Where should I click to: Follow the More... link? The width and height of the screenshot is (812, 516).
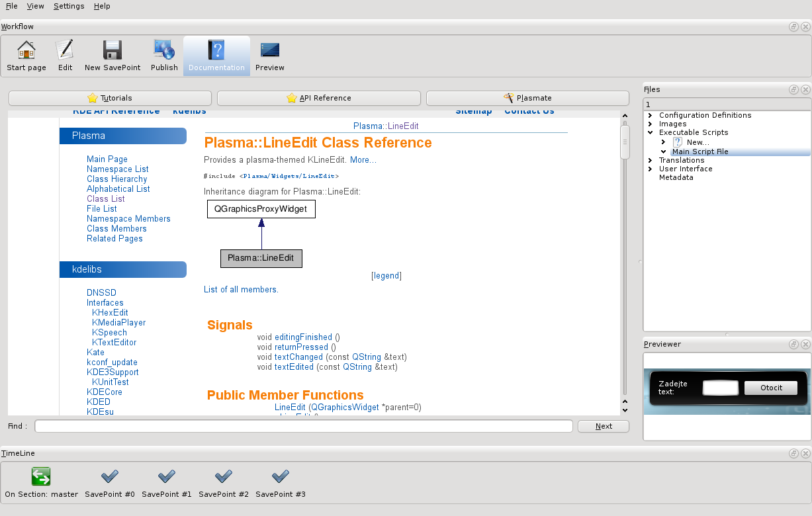(363, 159)
